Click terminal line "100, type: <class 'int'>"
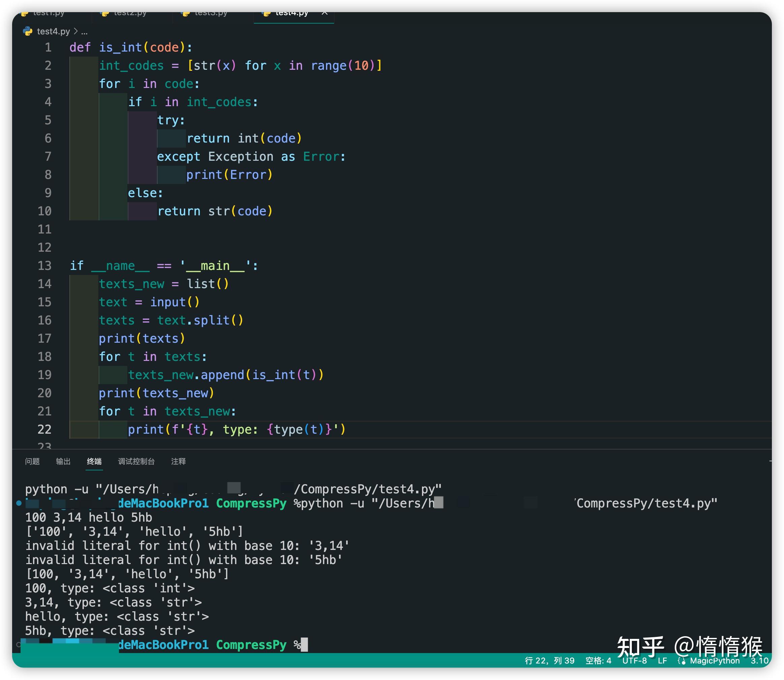 [x=109, y=588]
